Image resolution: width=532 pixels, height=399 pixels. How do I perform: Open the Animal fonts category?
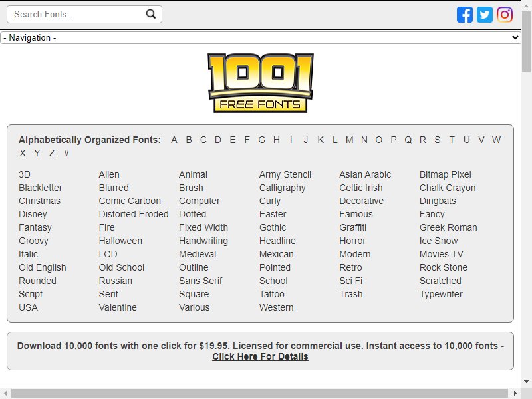193,174
